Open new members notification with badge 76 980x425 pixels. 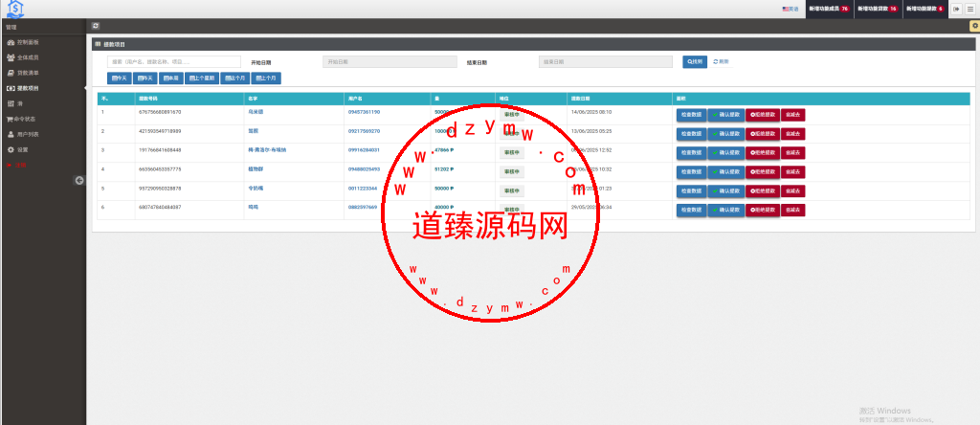tap(829, 9)
